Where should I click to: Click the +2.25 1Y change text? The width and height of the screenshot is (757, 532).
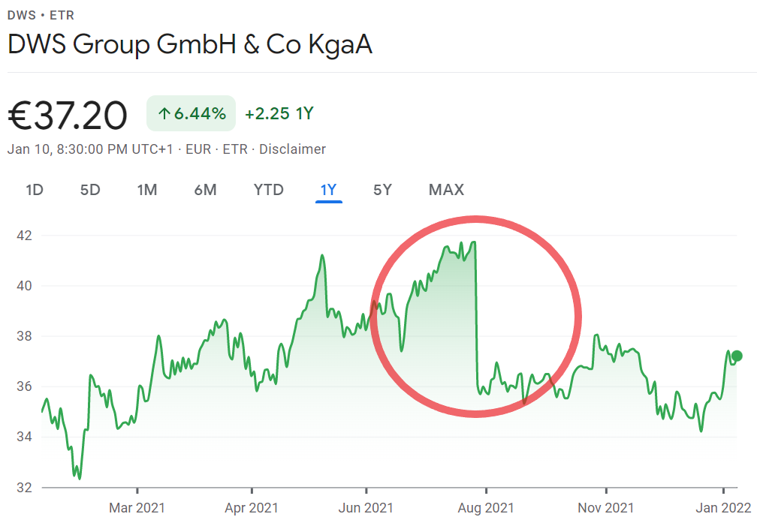click(279, 114)
